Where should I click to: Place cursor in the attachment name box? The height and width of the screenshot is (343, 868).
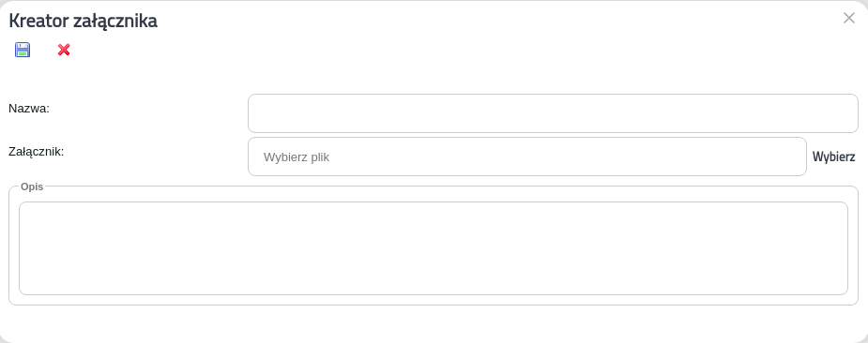(x=553, y=113)
